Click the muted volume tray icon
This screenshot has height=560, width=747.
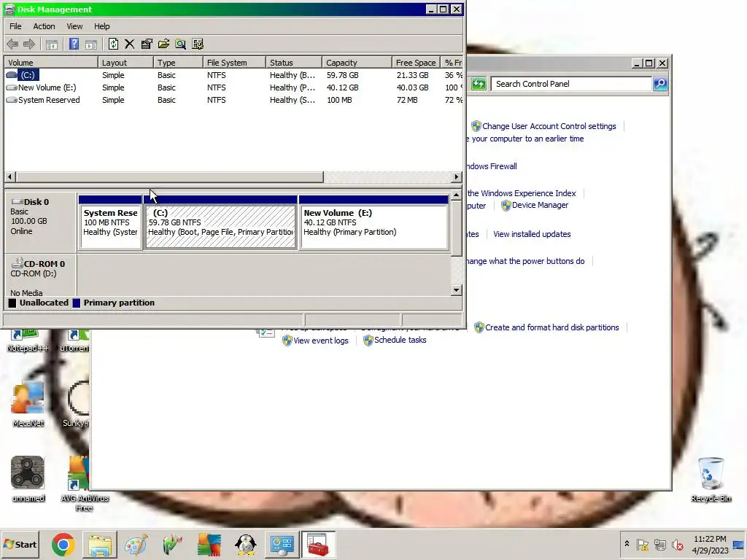tap(677, 544)
